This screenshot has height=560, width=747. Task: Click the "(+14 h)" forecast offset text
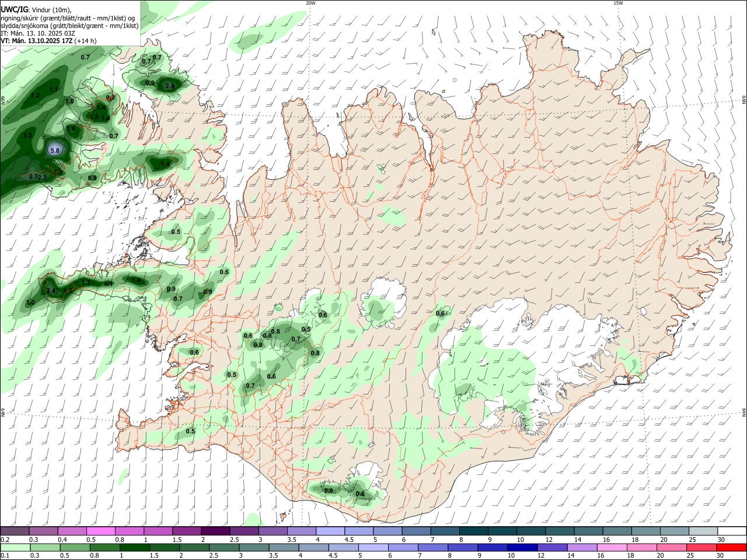[x=86, y=41]
